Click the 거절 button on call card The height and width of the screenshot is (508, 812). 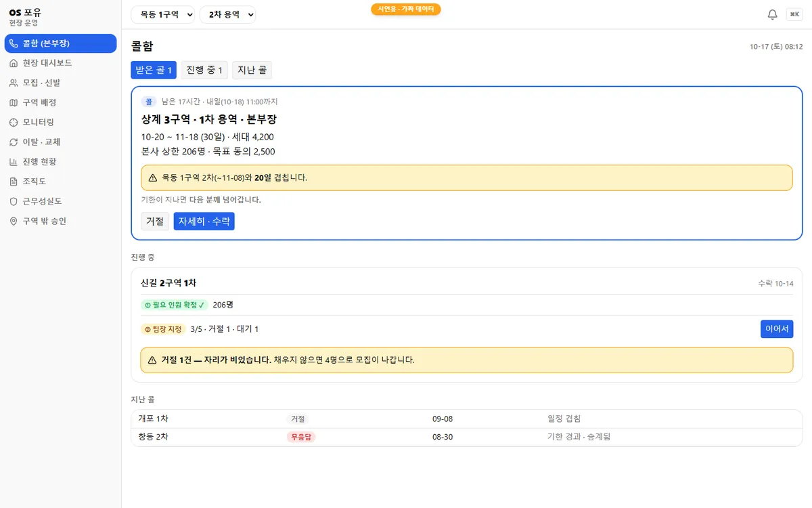155,221
